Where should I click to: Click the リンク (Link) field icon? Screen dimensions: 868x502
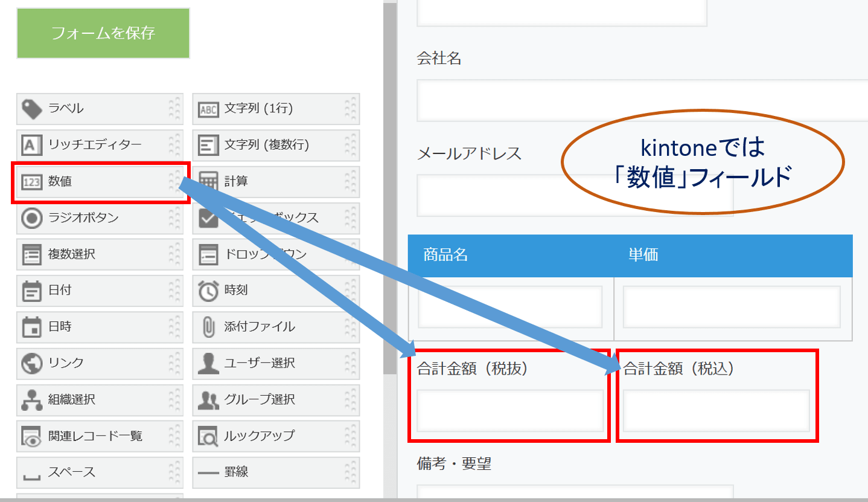coord(100,363)
